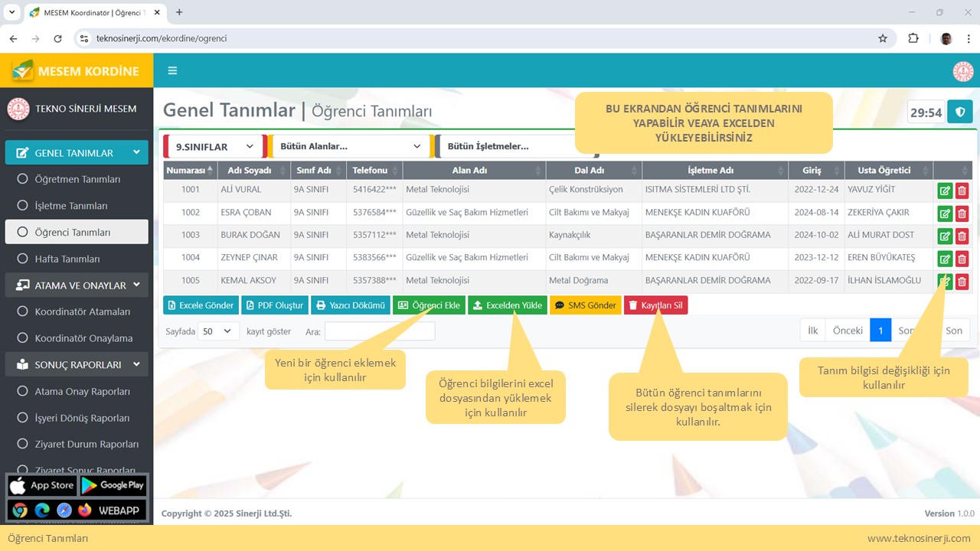Click the red delete icon for ESRA ÇOBAN
The image size is (980, 551).
click(962, 214)
